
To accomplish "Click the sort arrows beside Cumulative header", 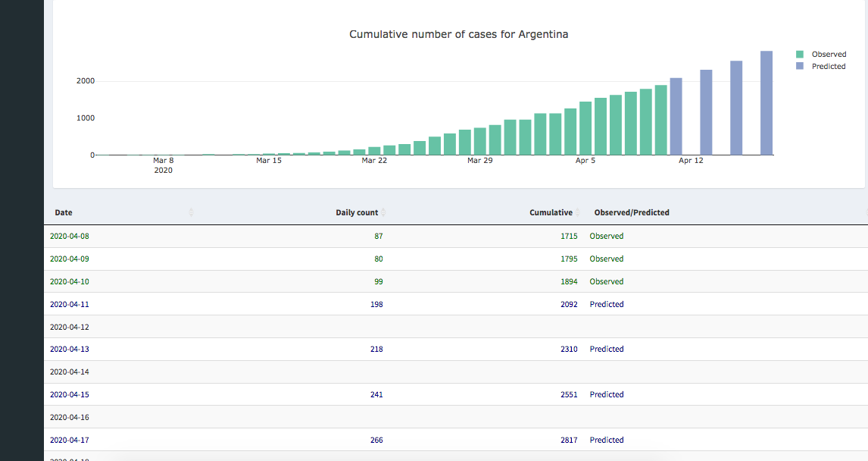I will point(578,213).
